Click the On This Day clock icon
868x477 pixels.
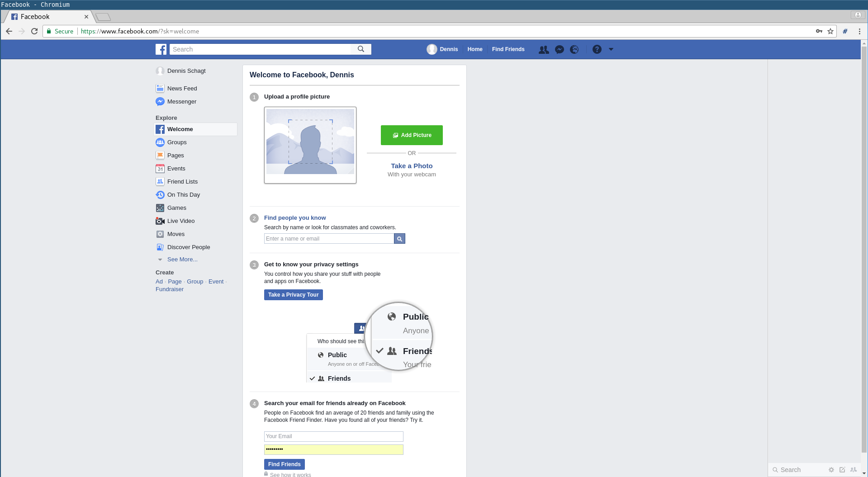[x=160, y=195]
